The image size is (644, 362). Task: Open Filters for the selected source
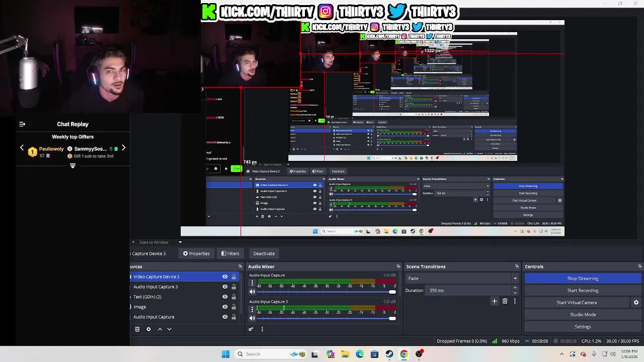[x=230, y=253]
